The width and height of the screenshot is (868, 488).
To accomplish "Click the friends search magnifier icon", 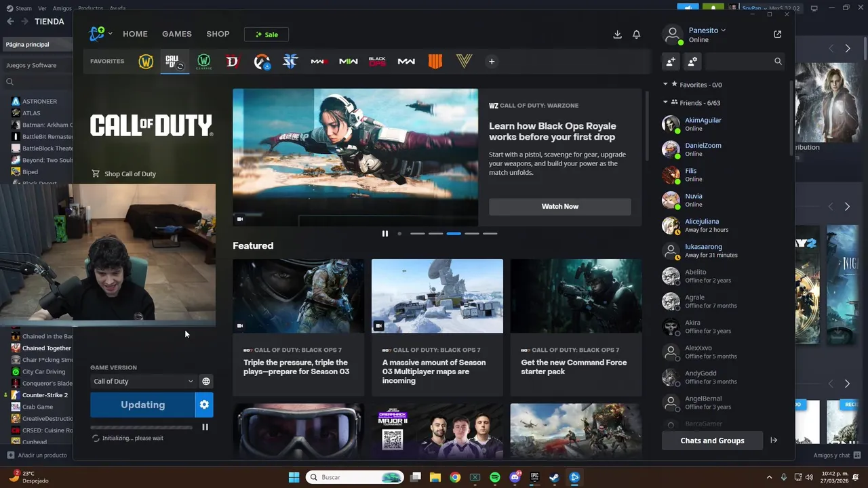I will click(x=778, y=61).
